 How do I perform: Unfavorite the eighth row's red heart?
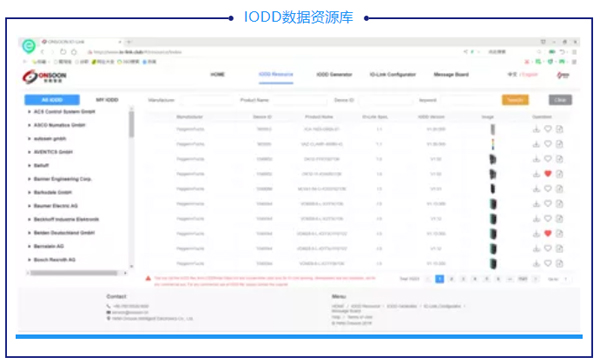[x=548, y=233]
